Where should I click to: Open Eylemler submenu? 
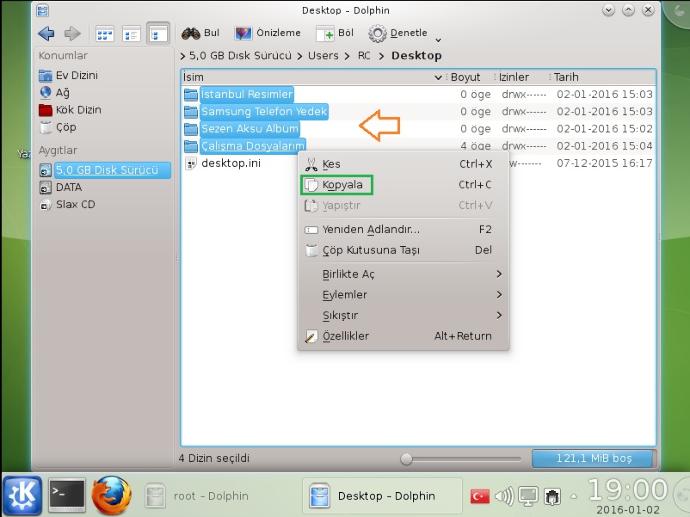pos(403,295)
